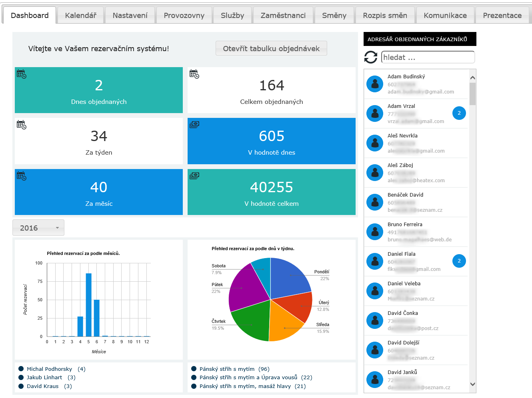The image size is (532, 398).
Task: Click the refresh icon beside the search box
Action: coord(371,57)
